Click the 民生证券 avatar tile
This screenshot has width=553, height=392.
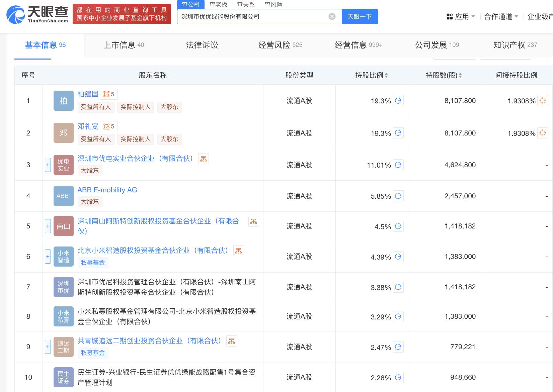point(64,378)
